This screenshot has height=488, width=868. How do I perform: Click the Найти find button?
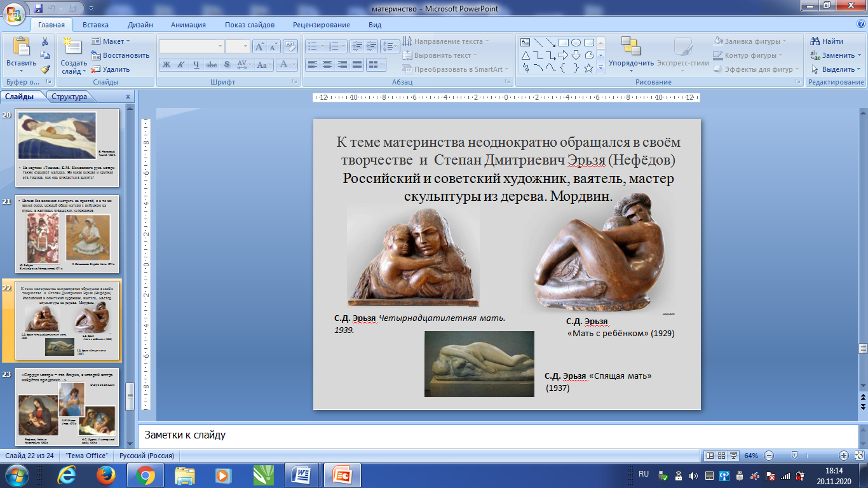pyautogui.click(x=827, y=41)
